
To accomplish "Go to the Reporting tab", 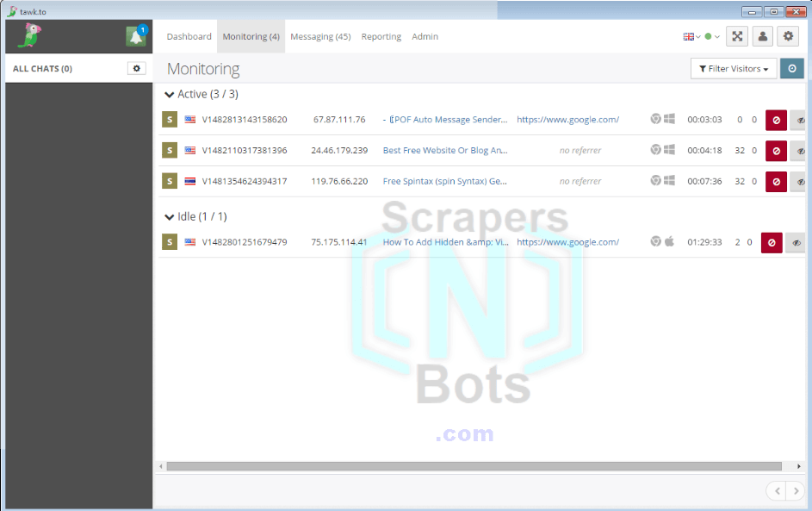I will click(381, 37).
